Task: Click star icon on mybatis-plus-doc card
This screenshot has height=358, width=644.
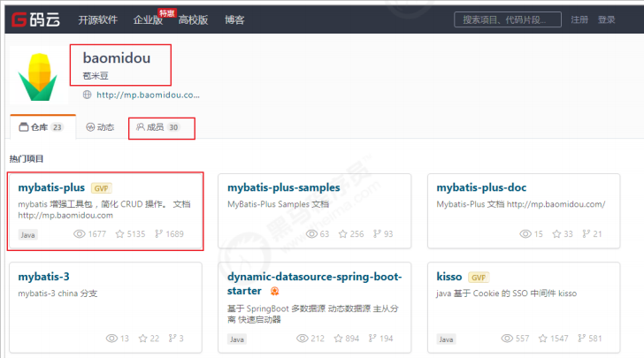Action: pos(556,234)
